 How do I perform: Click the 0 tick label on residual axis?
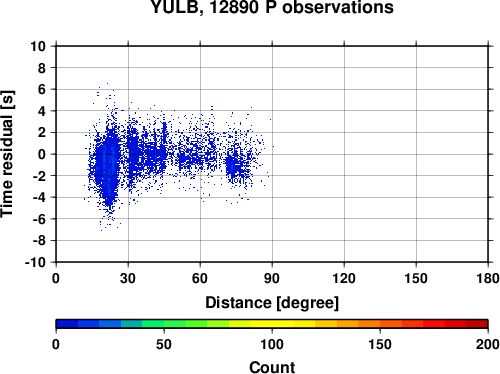tap(42, 154)
